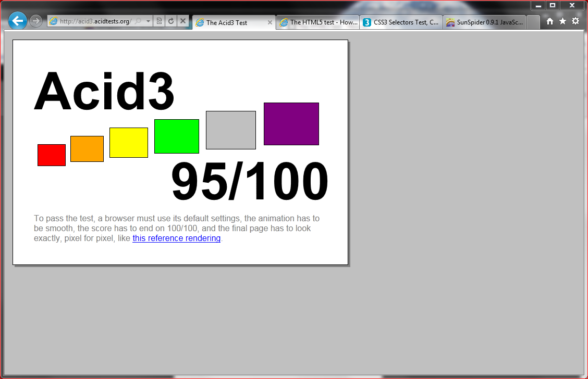This screenshot has width=588, height=379.
Task: Click the search magnifier in address bar
Action: [x=138, y=21]
